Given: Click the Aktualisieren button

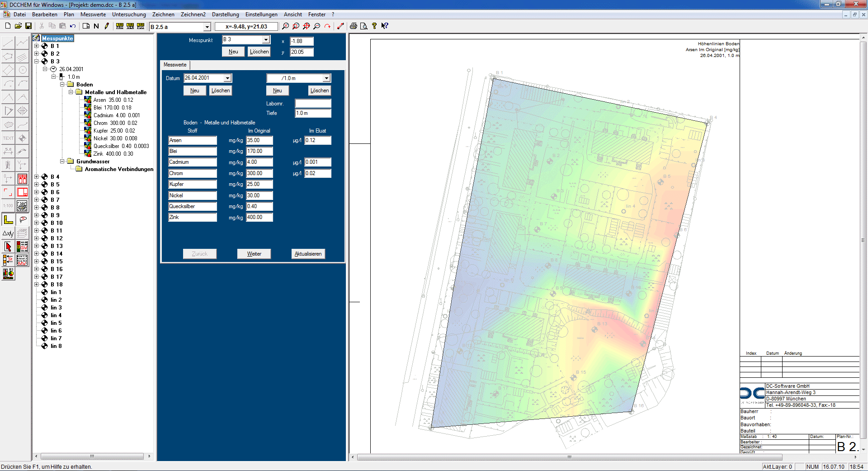Looking at the screenshot, I should [308, 254].
